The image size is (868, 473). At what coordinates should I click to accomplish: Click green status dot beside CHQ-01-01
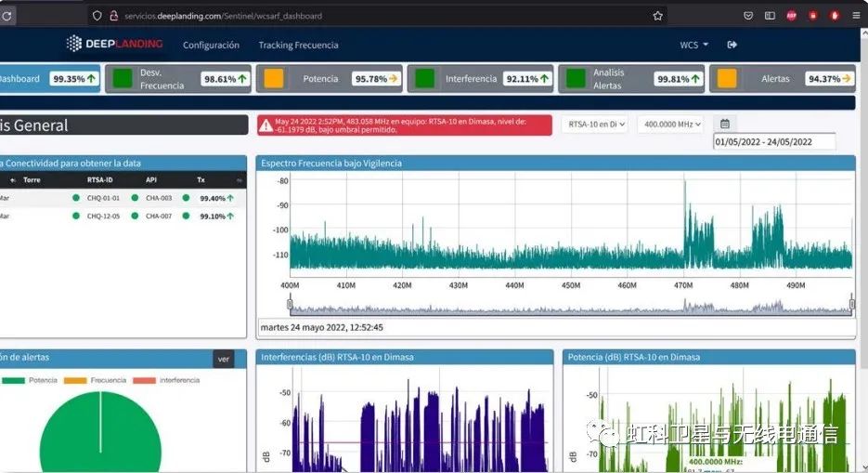coord(76,198)
